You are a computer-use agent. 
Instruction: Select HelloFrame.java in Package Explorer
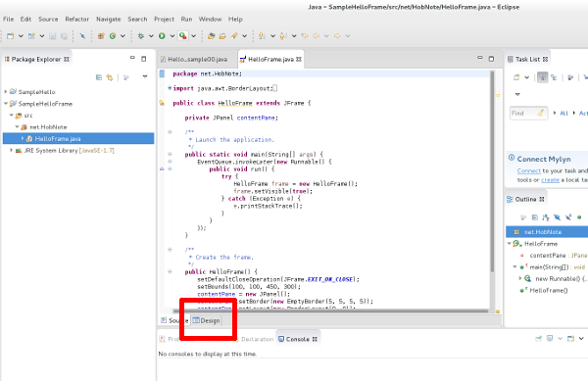[78, 139]
